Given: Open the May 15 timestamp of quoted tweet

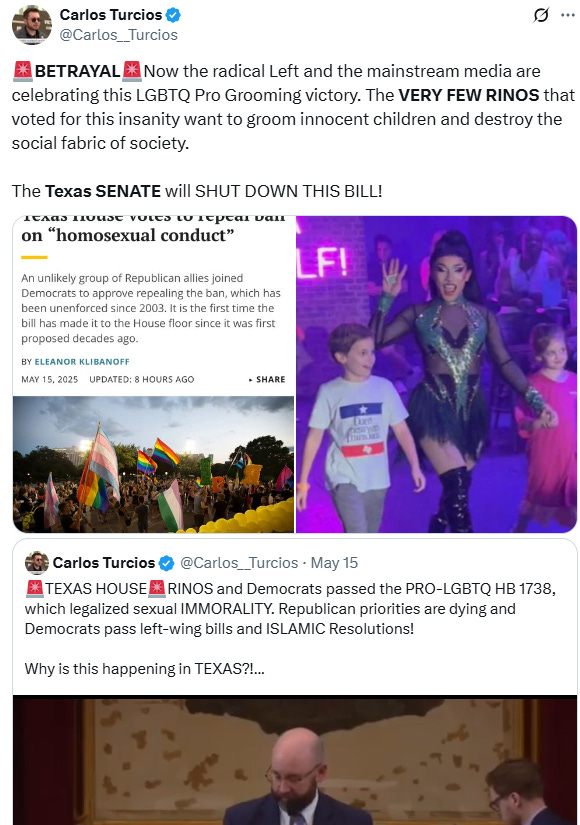Looking at the screenshot, I should click(334, 563).
